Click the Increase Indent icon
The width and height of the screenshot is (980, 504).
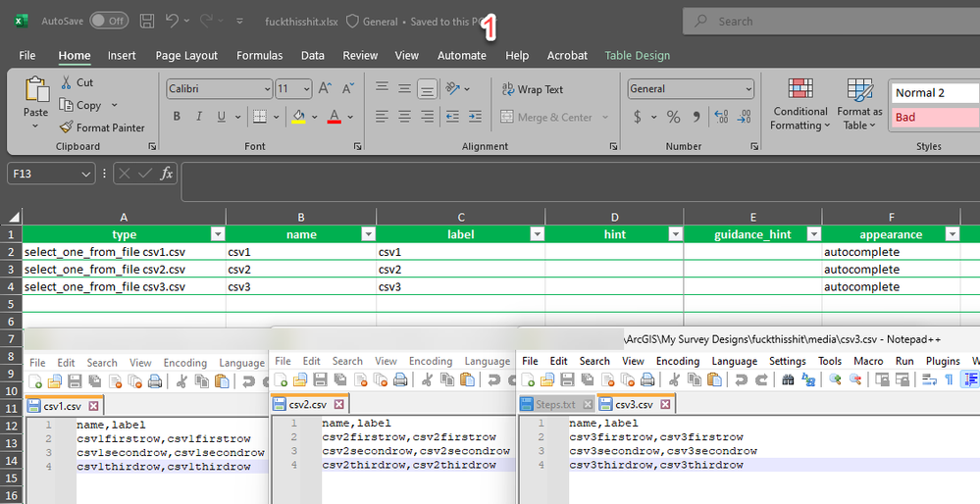pos(475,116)
